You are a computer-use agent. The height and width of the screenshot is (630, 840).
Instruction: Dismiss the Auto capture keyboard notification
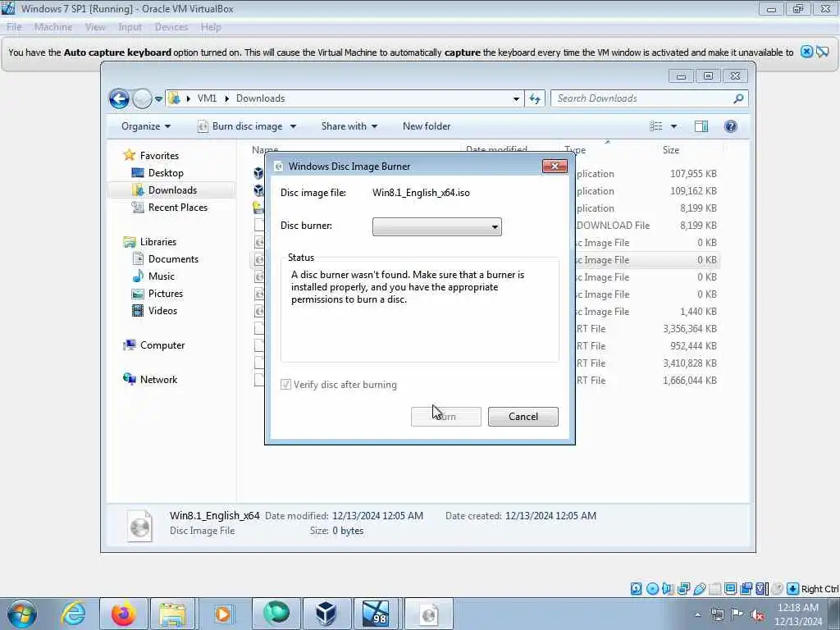[807, 52]
